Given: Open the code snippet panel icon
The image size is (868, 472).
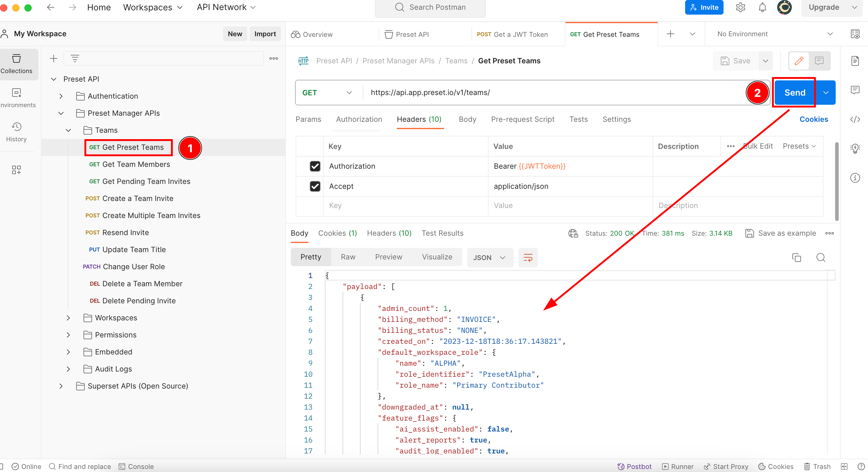Looking at the screenshot, I should click(x=855, y=119).
